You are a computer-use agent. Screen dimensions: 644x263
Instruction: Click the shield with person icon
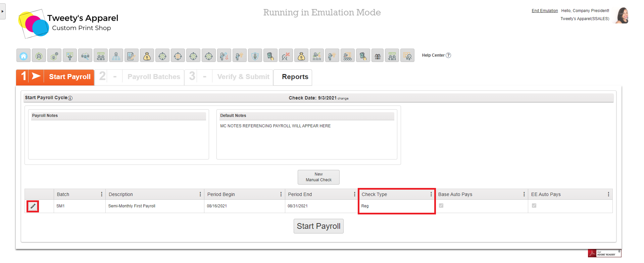(255, 56)
